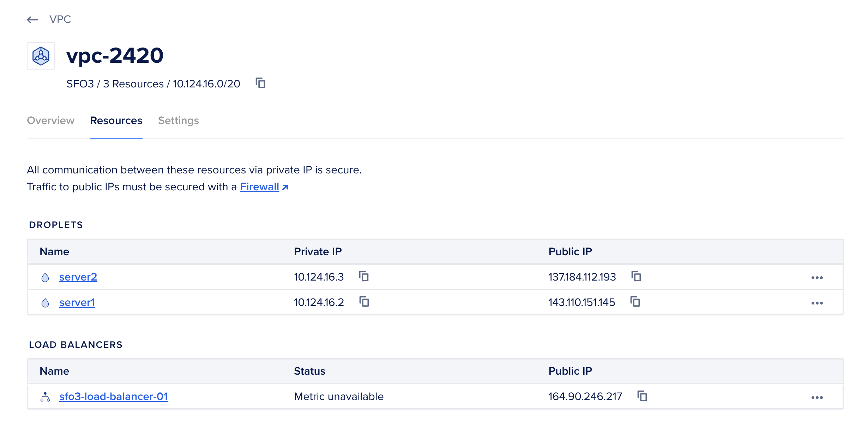This screenshot has height=430, width=868.
Task: Open the more options menu for server2
Action: (x=817, y=278)
